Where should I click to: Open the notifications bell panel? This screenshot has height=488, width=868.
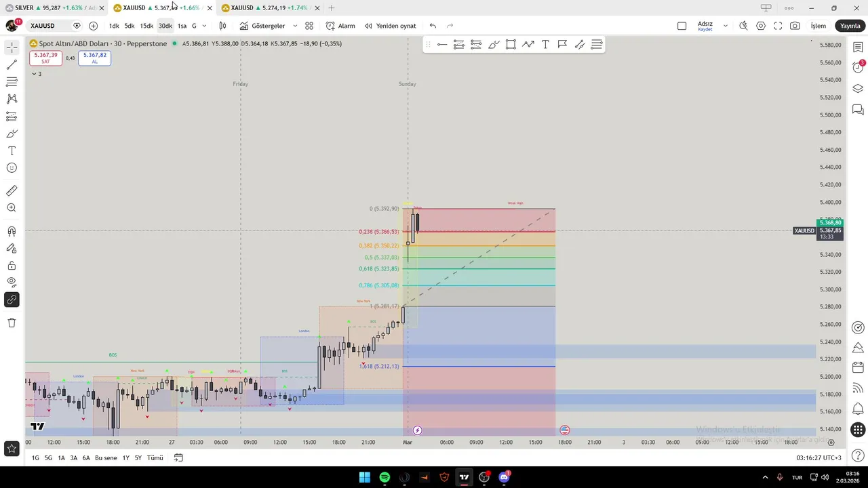[x=858, y=409]
